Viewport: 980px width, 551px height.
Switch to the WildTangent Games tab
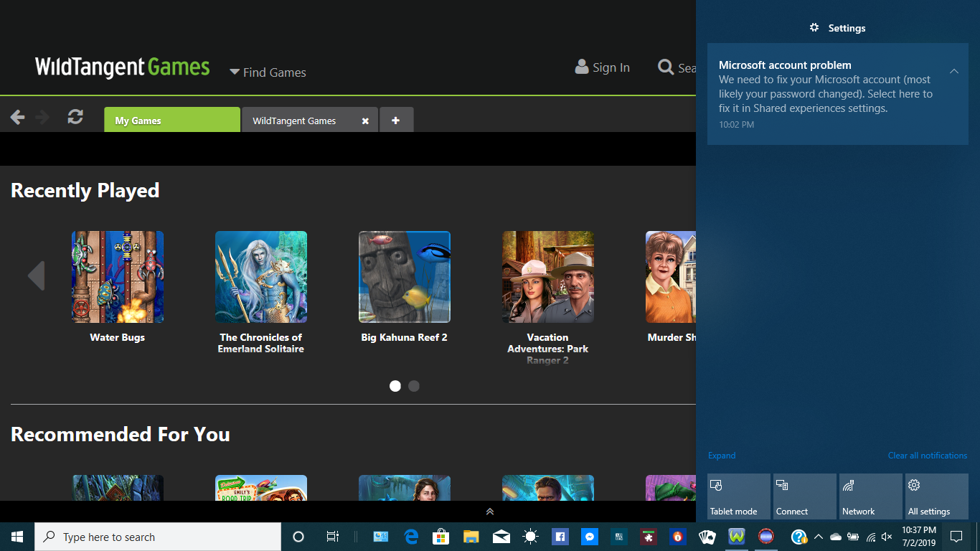click(x=310, y=121)
